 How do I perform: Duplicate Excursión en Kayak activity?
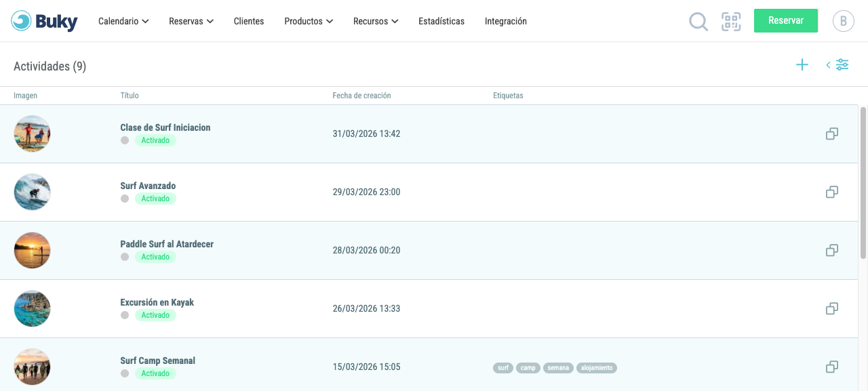point(832,308)
